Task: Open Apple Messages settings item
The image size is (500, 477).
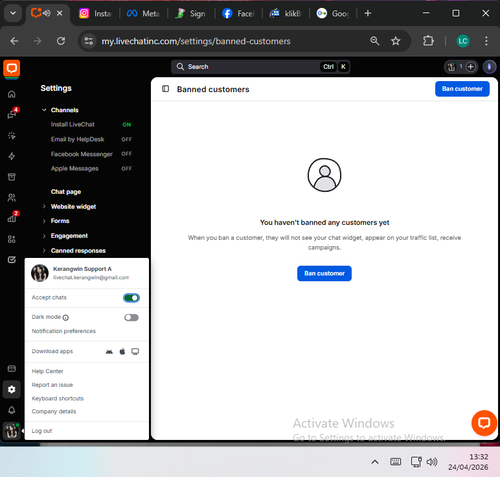Action: click(x=75, y=169)
